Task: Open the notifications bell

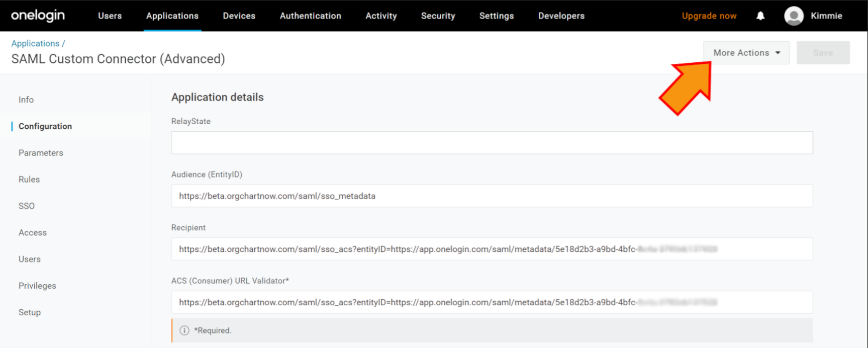Action: pos(760,16)
